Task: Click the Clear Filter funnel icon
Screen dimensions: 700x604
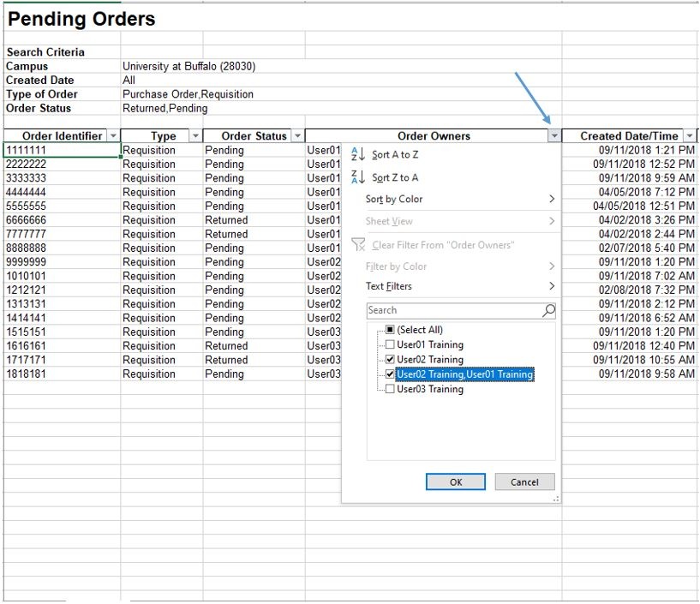Action: click(358, 245)
